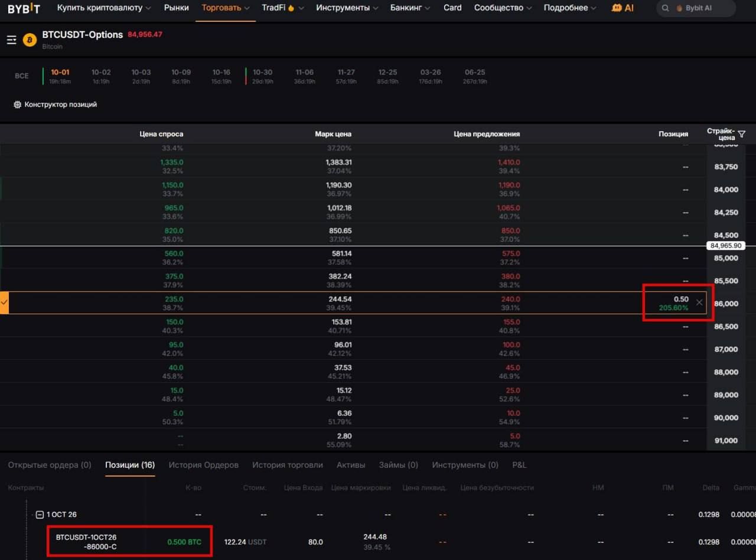Switch to Открытые ордера tab
Image resolution: width=756 pixels, height=560 pixels.
click(x=50, y=465)
